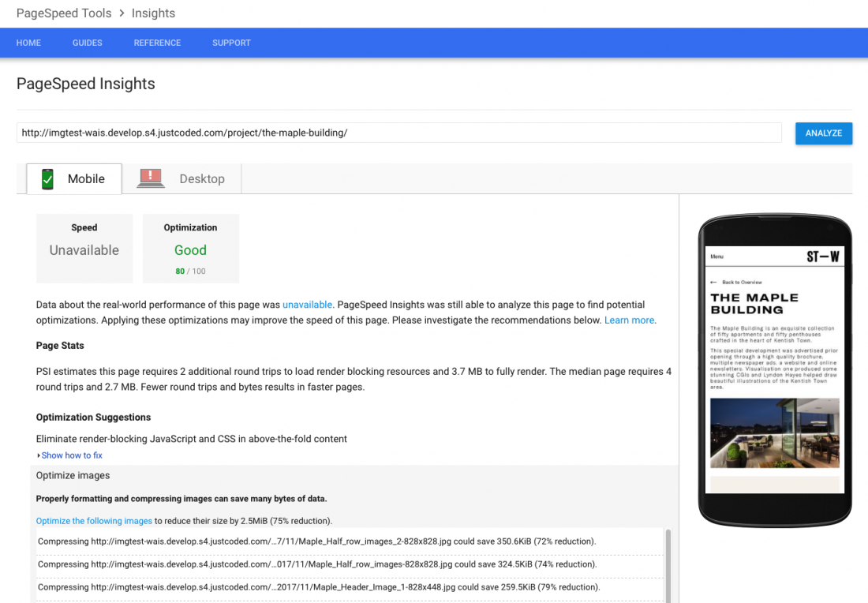
Task: Click the Properly formatting and compressing images text
Action: tap(181, 499)
